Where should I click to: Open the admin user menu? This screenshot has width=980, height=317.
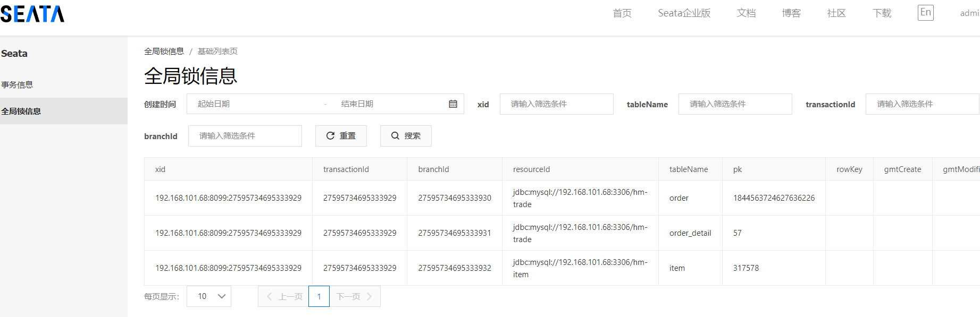click(x=970, y=13)
